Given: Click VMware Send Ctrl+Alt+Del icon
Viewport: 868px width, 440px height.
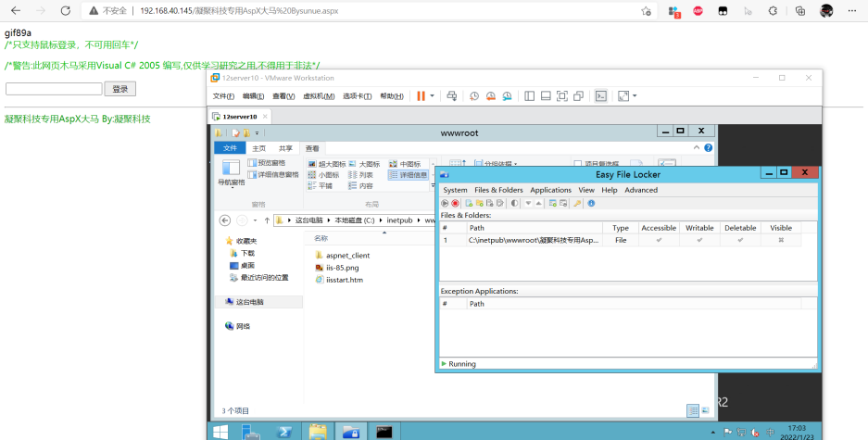Looking at the screenshot, I should (x=452, y=95).
